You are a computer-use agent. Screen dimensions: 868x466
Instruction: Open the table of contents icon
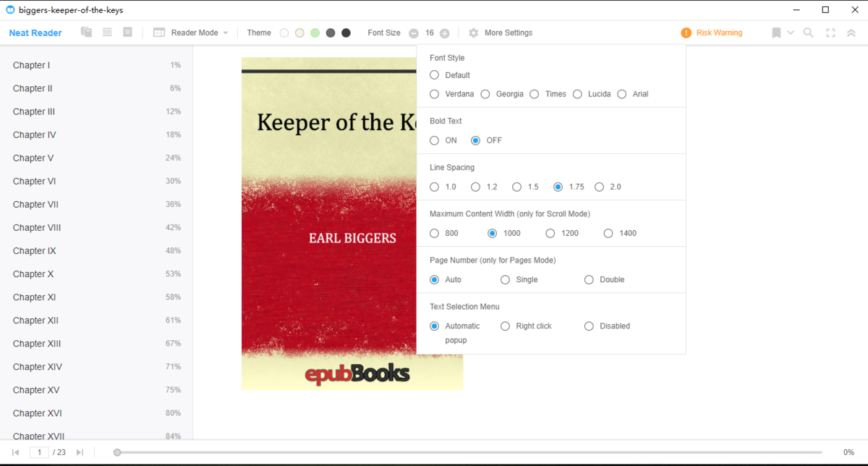click(x=106, y=33)
